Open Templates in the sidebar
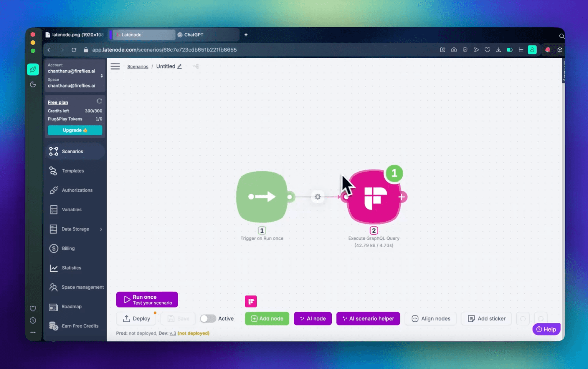This screenshot has height=369, width=588. point(73,171)
